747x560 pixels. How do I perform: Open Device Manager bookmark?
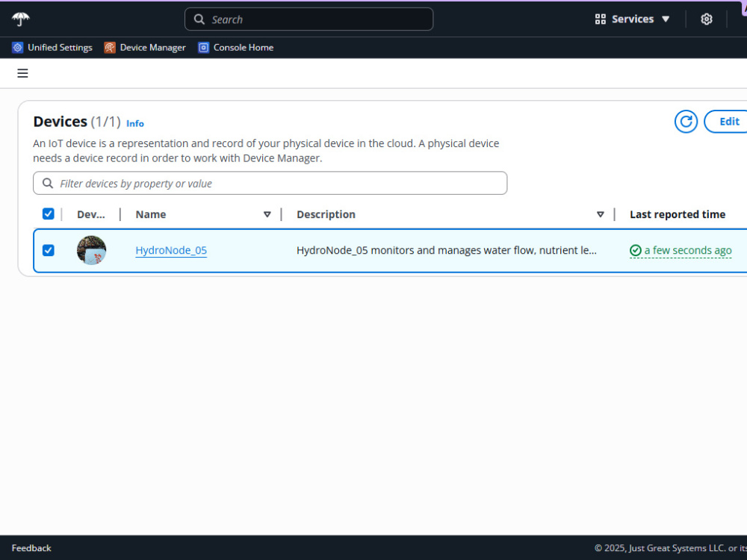145,48
